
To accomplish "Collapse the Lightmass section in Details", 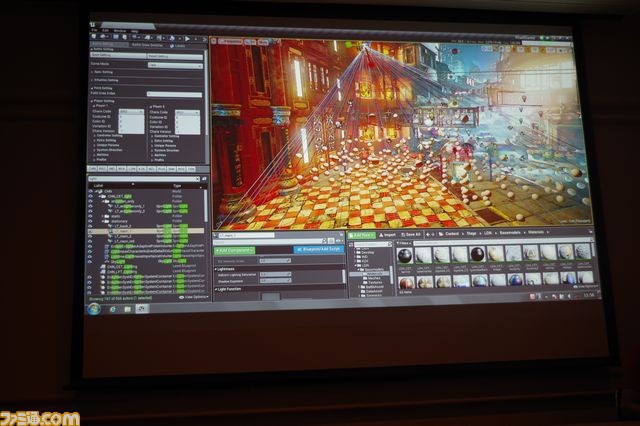I will click(216, 269).
